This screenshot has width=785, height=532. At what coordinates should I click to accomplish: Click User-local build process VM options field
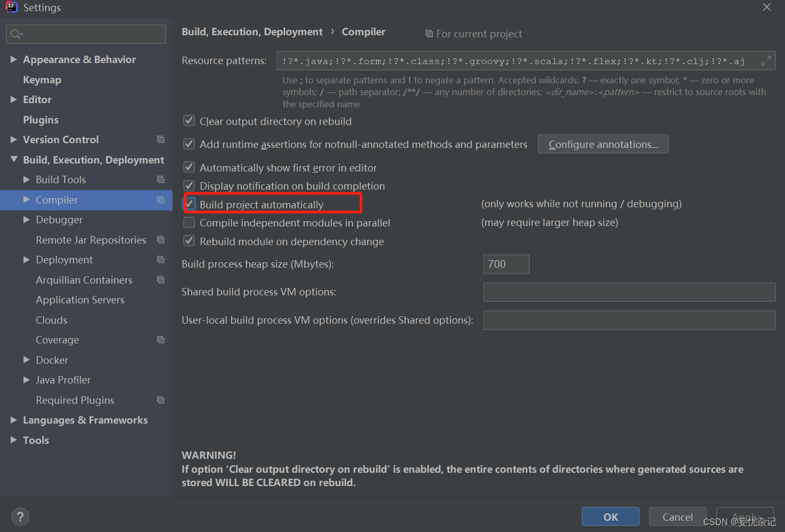pos(629,320)
